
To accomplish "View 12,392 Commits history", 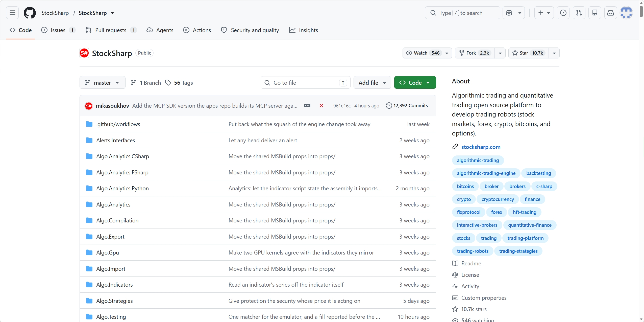I will 407,105.
